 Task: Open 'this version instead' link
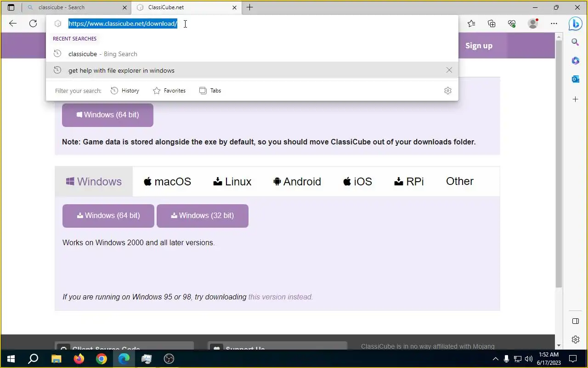tap(280, 297)
